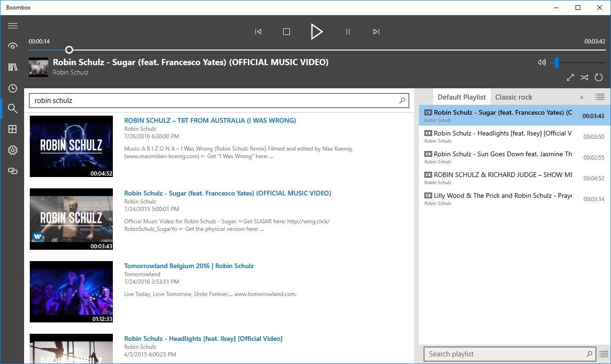The height and width of the screenshot is (364, 611).
Task: Open the ROBIN SCHULZ – TBT FROM AUSTRALIA link
Action: [x=210, y=120]
